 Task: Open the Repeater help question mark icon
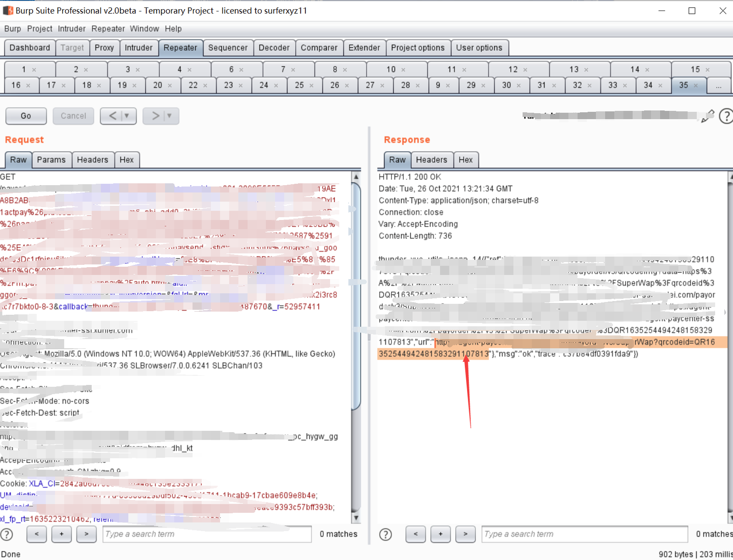point(726,116)
